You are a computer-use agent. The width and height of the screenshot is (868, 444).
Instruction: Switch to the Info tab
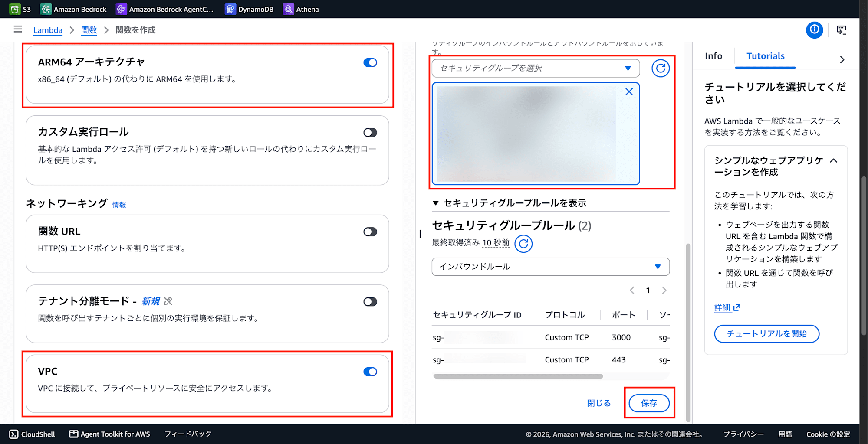click(x=713, y=56)
